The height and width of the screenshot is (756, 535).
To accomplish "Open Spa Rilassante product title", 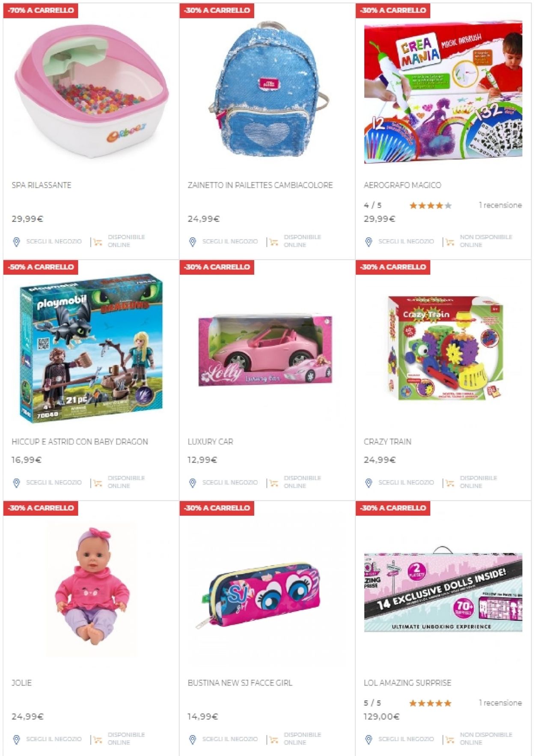I will (42, 185).
